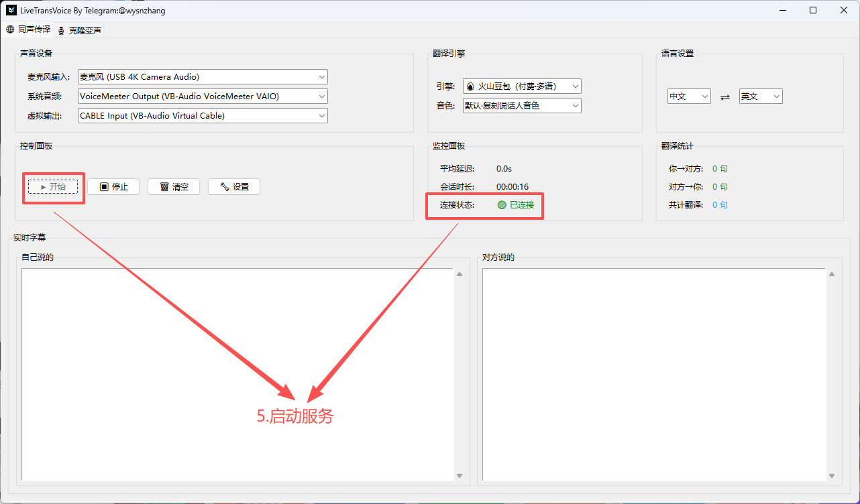Click the 开始 start button
This screenshot has height=504, width=860.
(53, 187)
